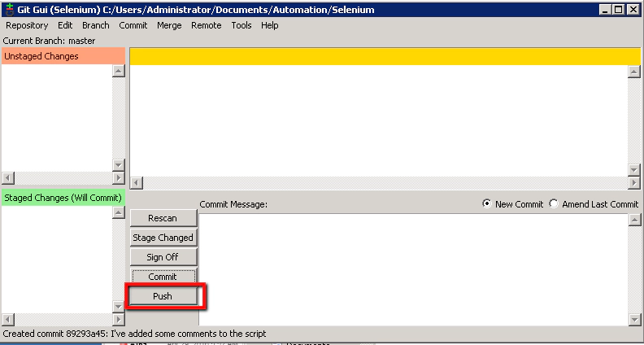
Task: Click the Current Branch: master label
Action: tap(49, 41)
